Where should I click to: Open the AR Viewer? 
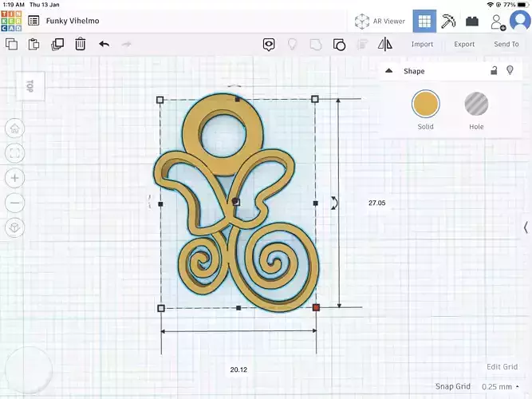click(x=380, y=21)
